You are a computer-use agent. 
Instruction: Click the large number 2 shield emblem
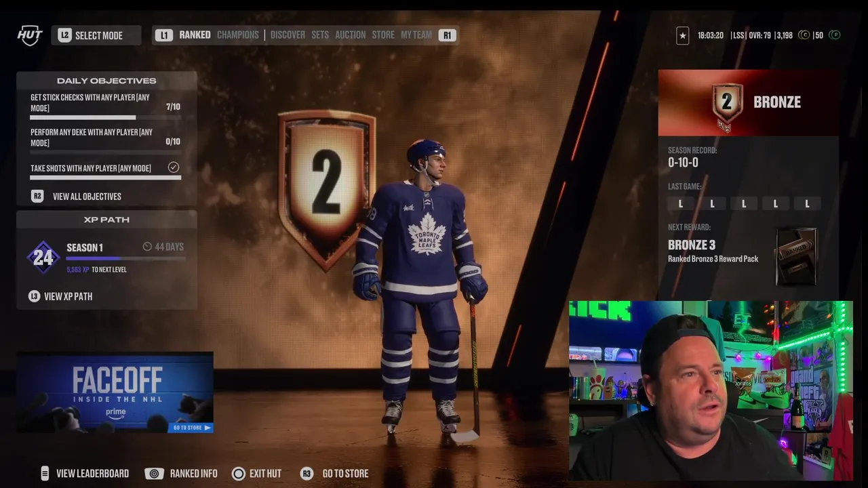click(x=326, y=190)
